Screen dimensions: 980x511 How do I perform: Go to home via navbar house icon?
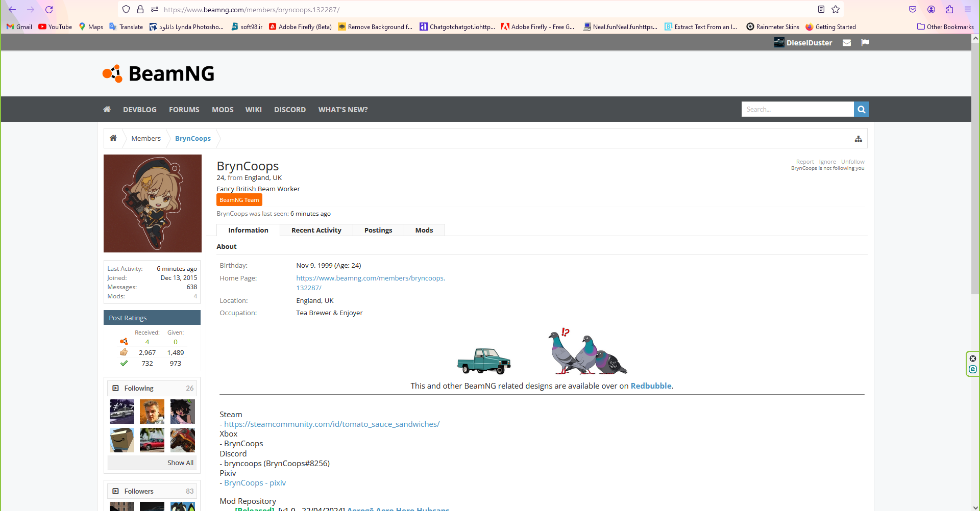tap(107, 109)
